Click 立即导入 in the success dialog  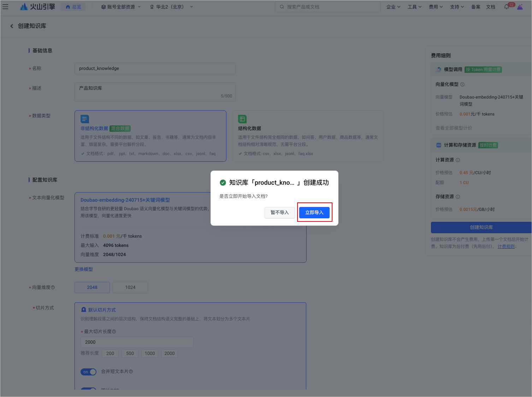(314, 213)
